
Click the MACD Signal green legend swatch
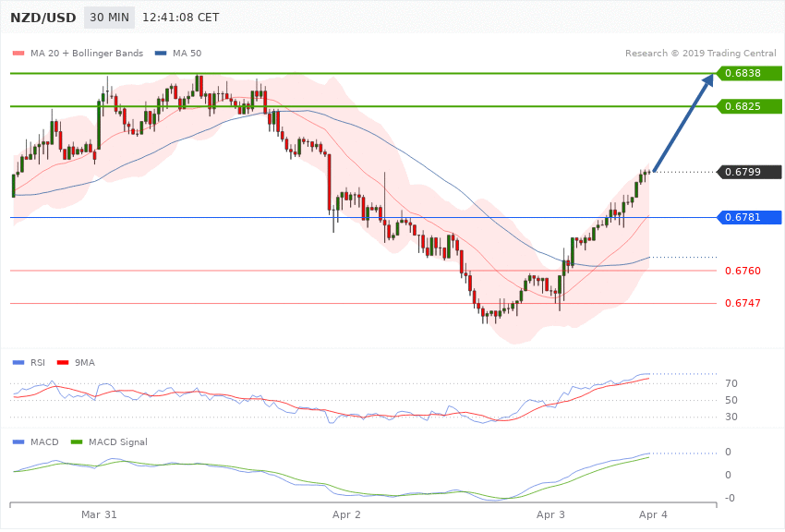[x=77, y=441]
